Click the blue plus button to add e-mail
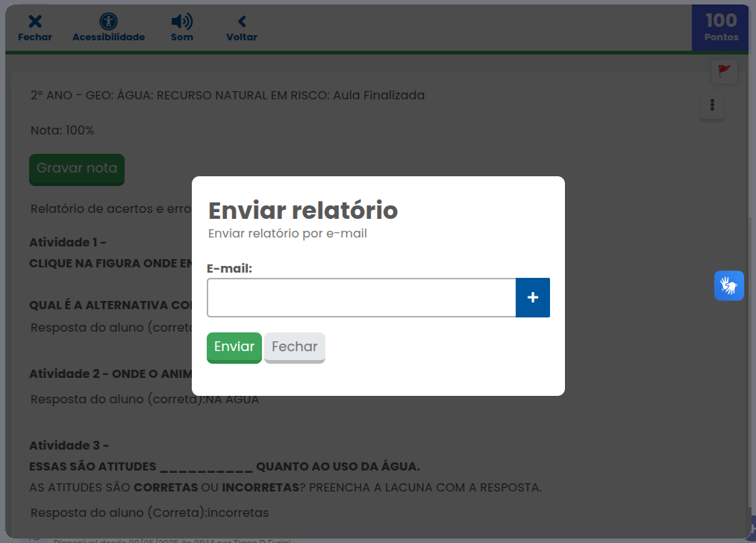Image resolution: width=756 pixels, height=543 pixels. (x=533, y=298)
